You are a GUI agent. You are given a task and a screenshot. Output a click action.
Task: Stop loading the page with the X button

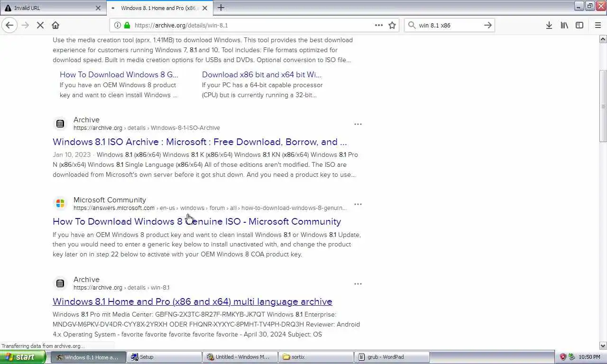click(x=40, y=25)
